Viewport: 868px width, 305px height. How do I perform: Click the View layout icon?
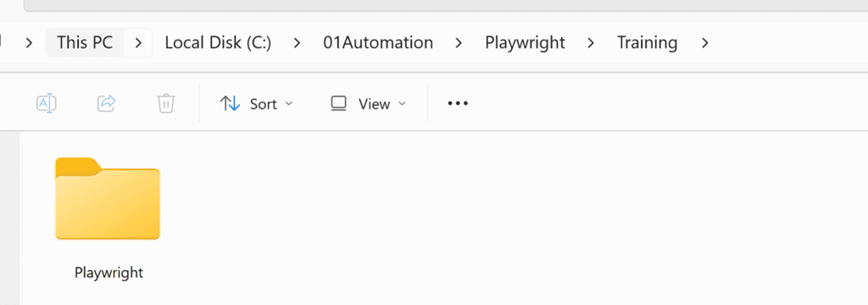point(338,103)
